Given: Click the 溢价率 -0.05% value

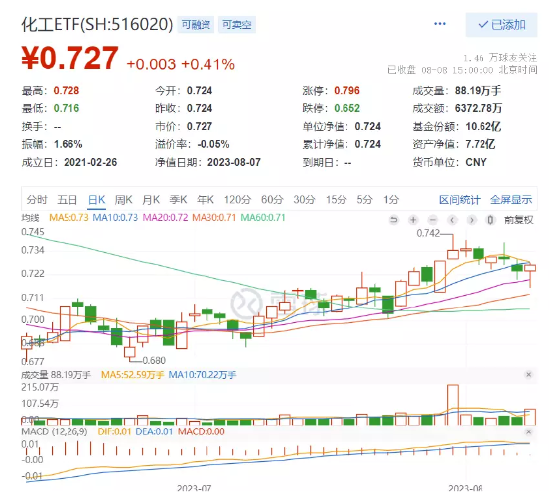Looking at the screenshot, I should [x=213, y=144].
